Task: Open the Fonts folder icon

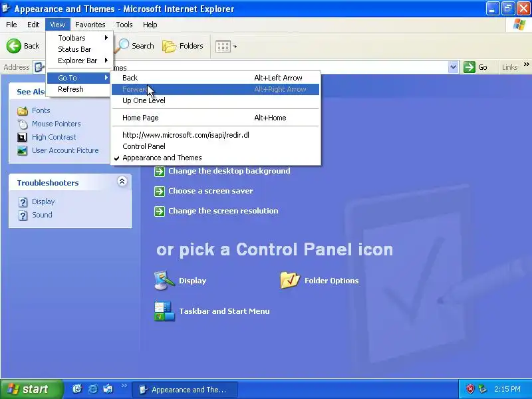Action: [23, 111]
